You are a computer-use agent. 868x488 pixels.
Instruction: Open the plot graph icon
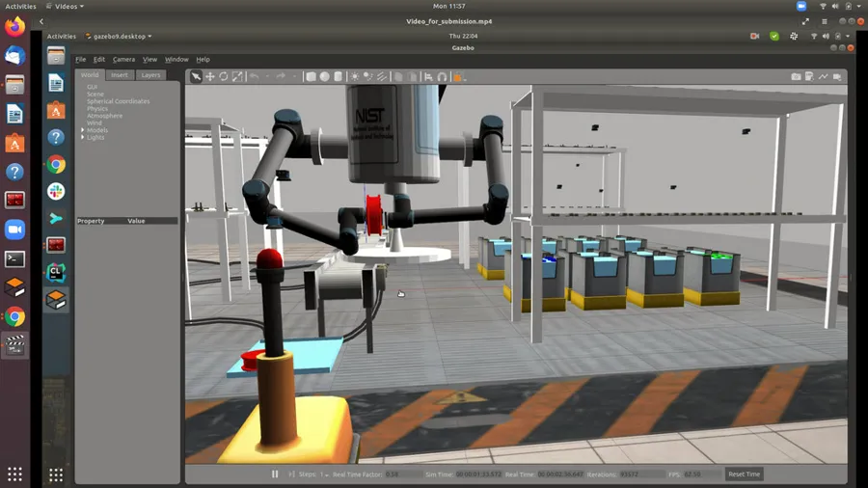[824, 76]
